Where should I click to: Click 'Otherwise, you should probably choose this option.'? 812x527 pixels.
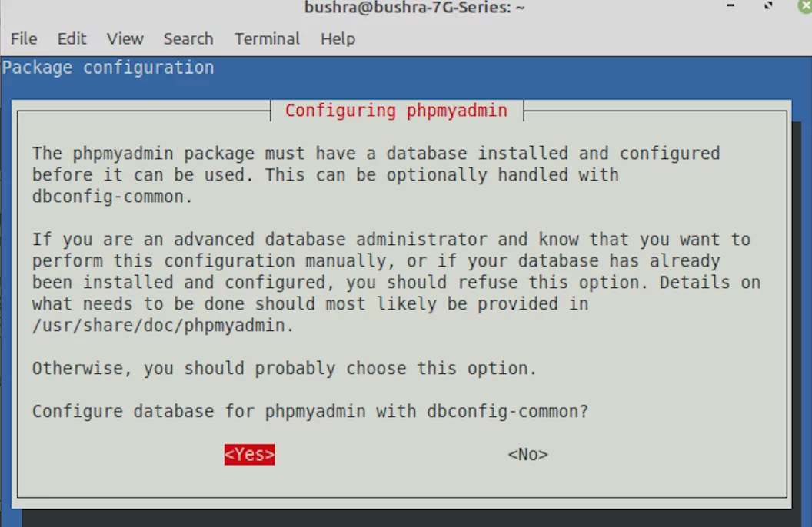pos(285,369)
